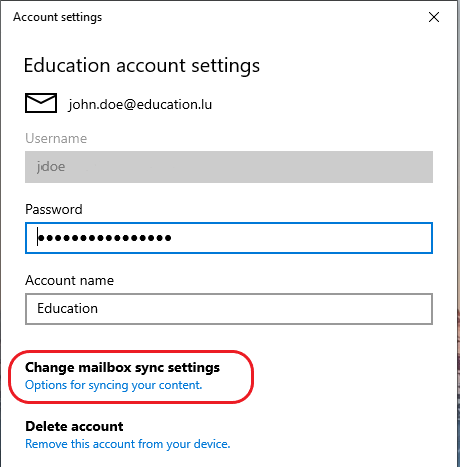
Task: Click the jdoe text in Username box
Action: (x=51, y=167)
